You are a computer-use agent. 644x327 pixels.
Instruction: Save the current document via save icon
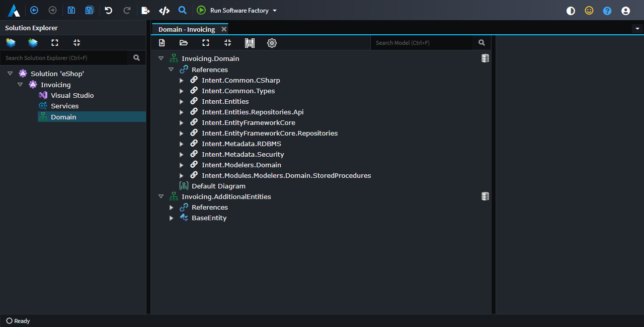pos(71,10)
